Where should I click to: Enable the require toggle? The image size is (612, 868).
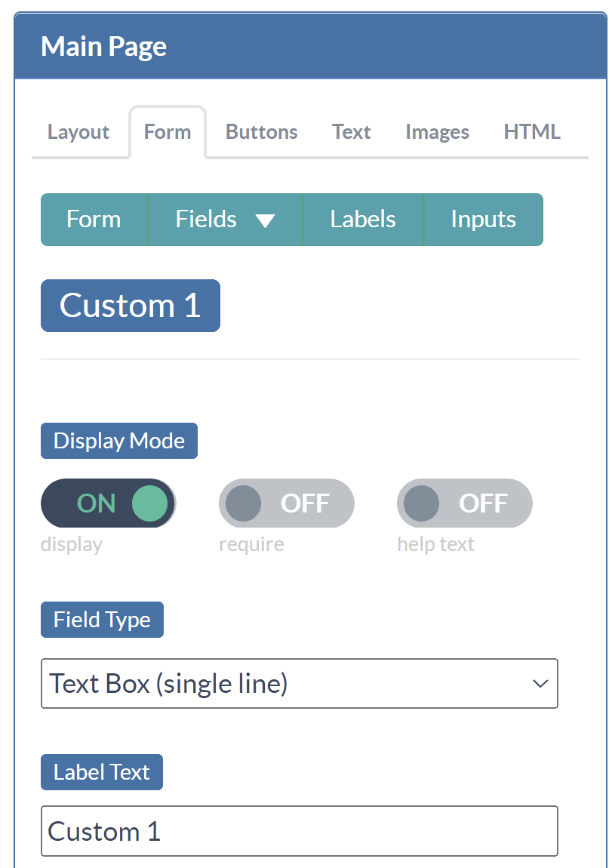287,503
